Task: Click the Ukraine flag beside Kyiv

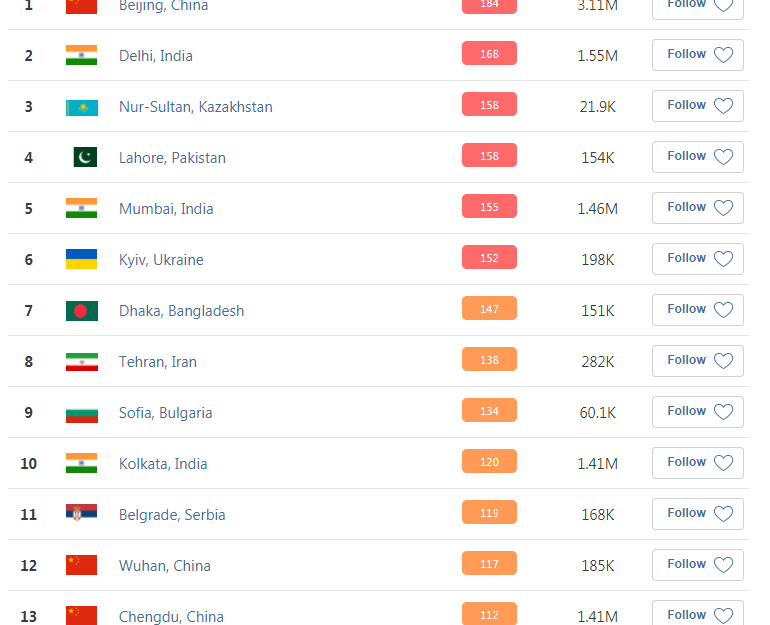Action: (82, 259)
